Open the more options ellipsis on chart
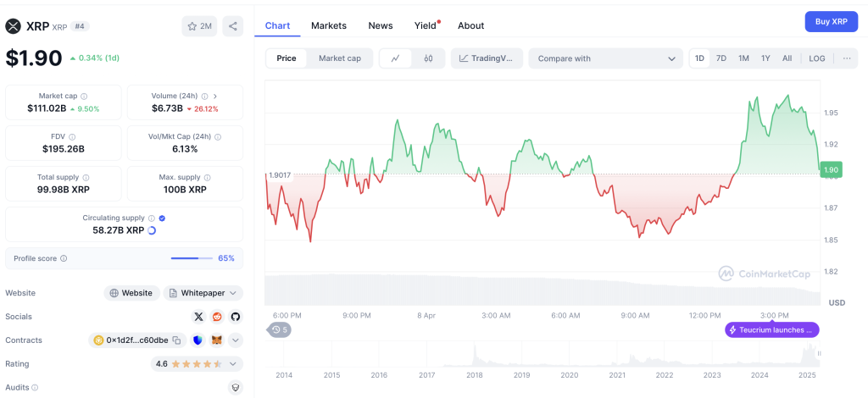 847,58
